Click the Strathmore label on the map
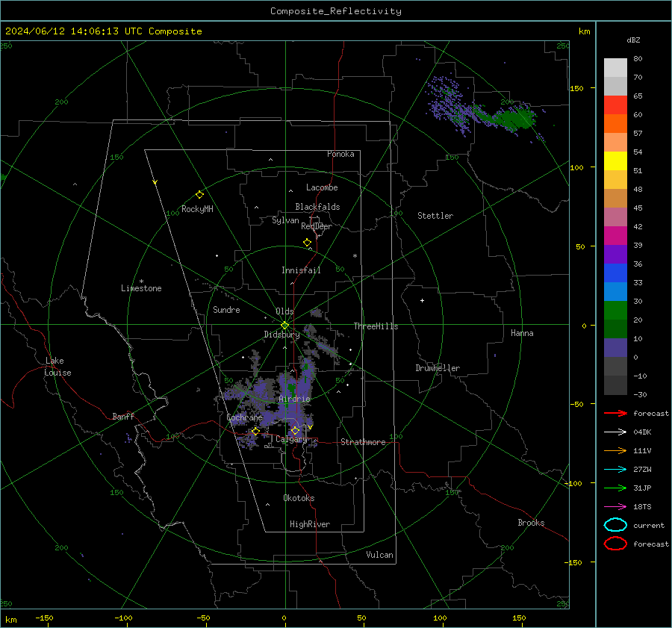This screenshot has height=628, width=672. pyautogui.click(x=363, y=442)
